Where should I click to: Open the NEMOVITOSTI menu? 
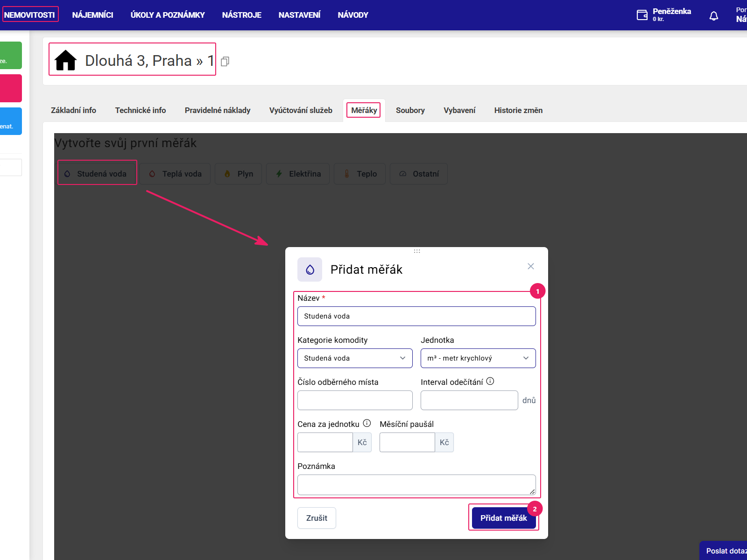(x=29, y=15)
